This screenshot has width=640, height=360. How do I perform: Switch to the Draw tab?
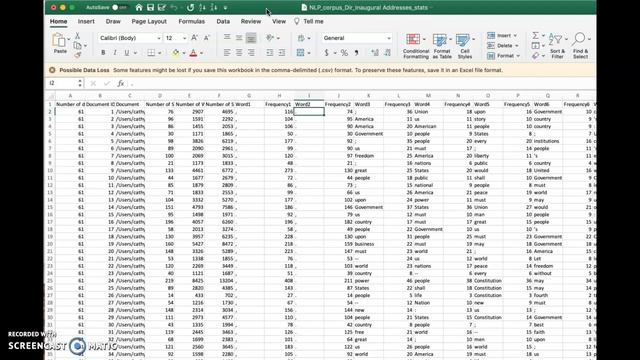click(113, 21)
